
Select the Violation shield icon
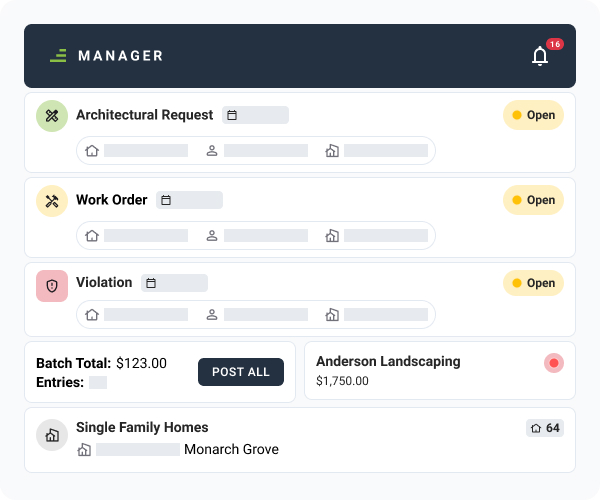[x=52, y=286]
